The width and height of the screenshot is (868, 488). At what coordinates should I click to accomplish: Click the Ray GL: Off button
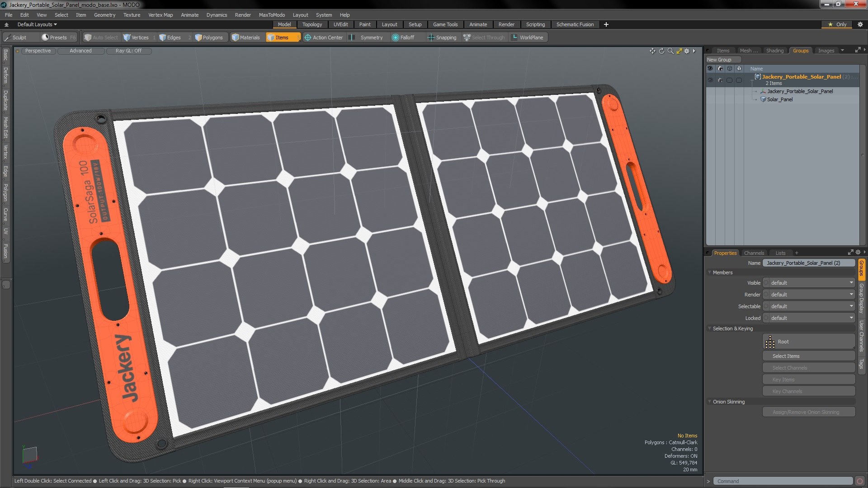(x=128, y=51)
